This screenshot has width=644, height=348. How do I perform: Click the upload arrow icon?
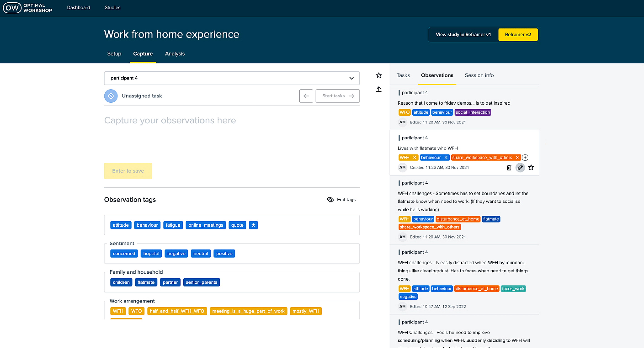(379, 89)
